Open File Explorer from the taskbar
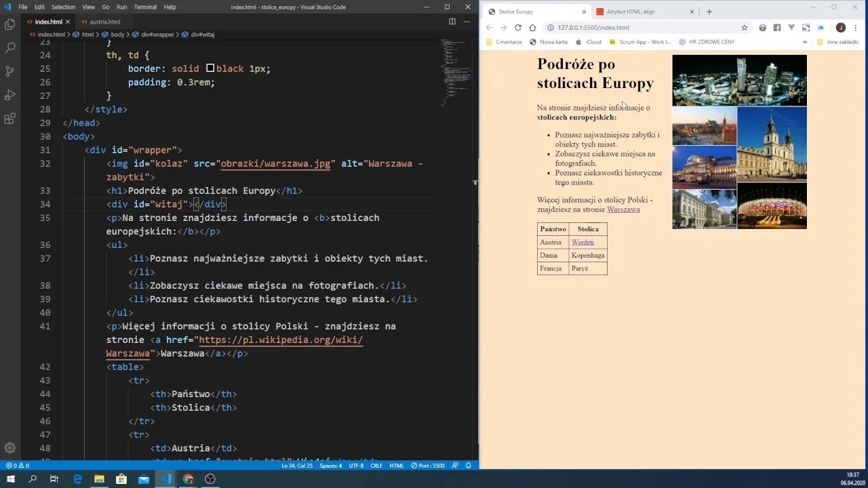 pyautogui.click(x=99, y=479)
